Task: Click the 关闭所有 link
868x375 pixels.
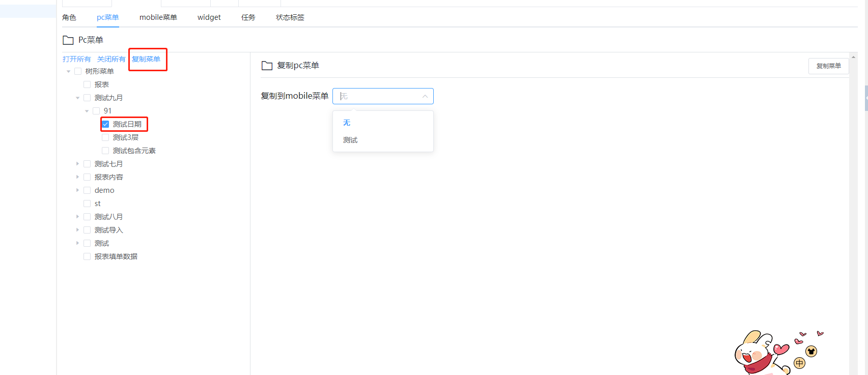Action: tap(111, 59)
